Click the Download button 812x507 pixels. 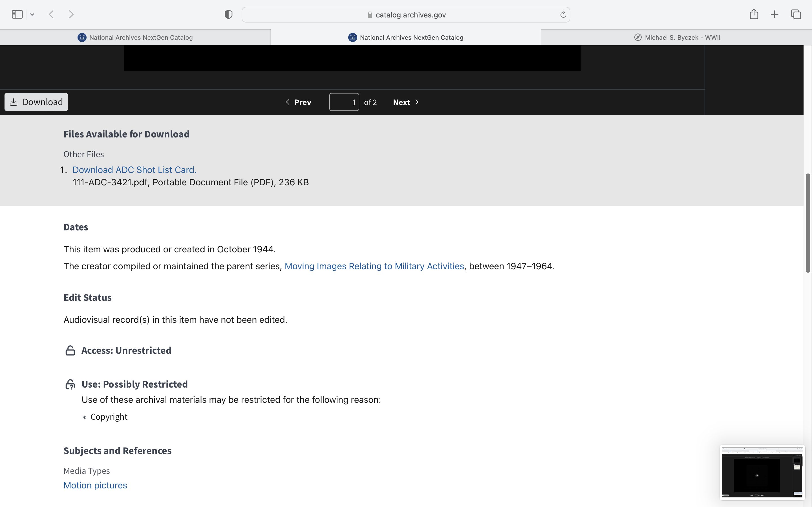pos(36,102)
